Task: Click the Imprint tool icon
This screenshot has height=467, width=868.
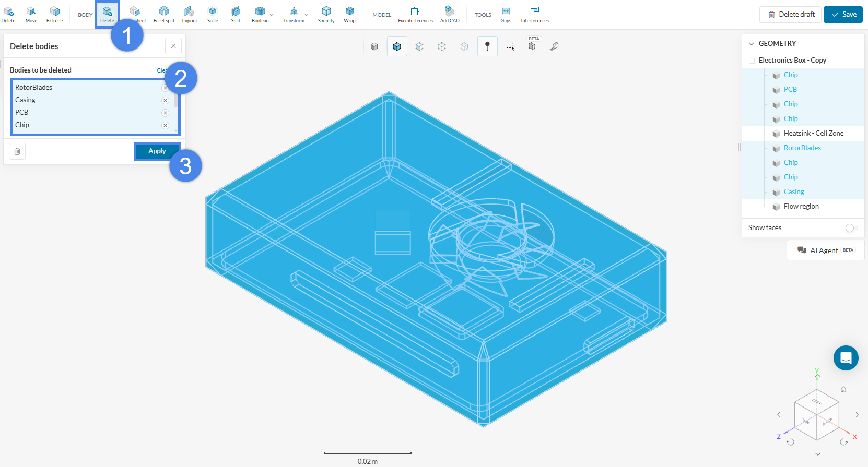Action: click(x=190, y=14)
